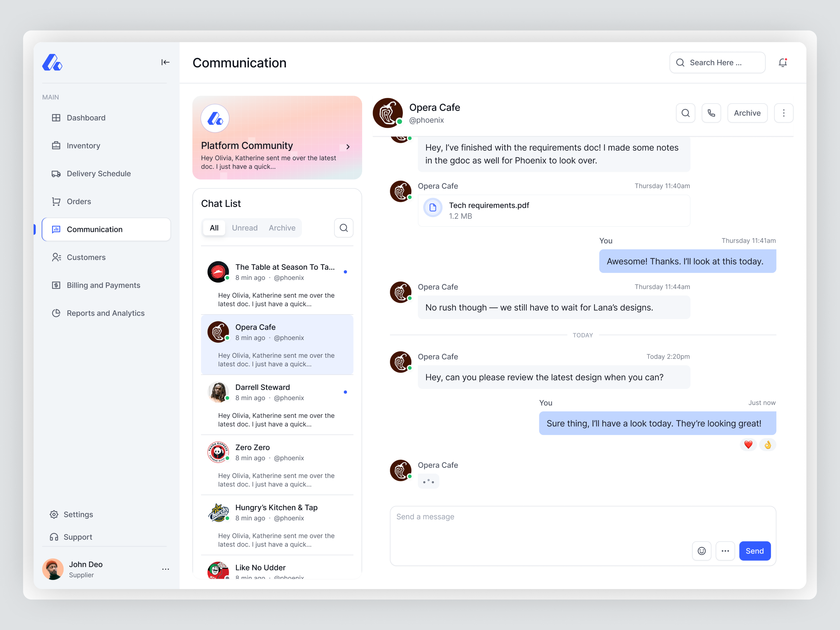
Task: Archive the Opera Cafe conversation
Action: [x=747, y=113]
